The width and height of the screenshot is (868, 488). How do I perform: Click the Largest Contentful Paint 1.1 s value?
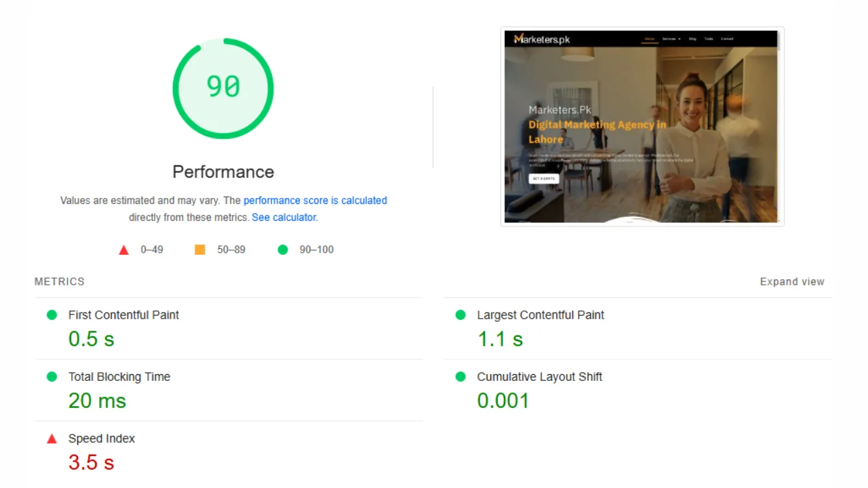coord(500,340)
